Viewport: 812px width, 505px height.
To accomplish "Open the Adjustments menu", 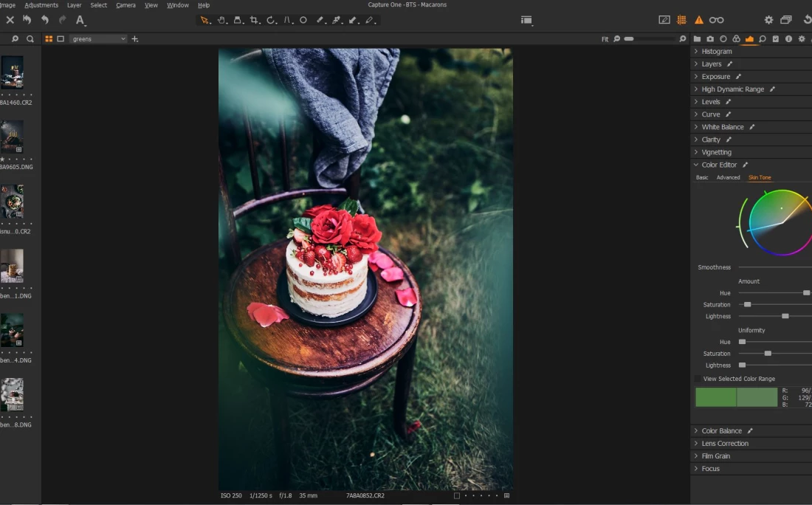I will [41, 5].
